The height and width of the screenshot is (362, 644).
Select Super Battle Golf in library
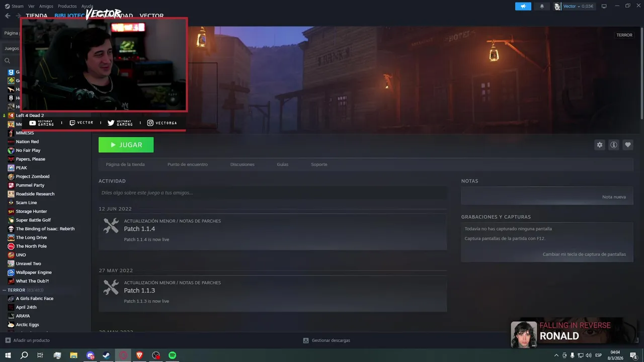[33, 220]
